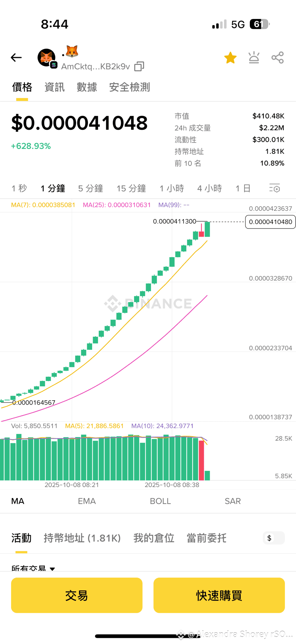Tap the +628.93% change text

[x=31, y=146]
